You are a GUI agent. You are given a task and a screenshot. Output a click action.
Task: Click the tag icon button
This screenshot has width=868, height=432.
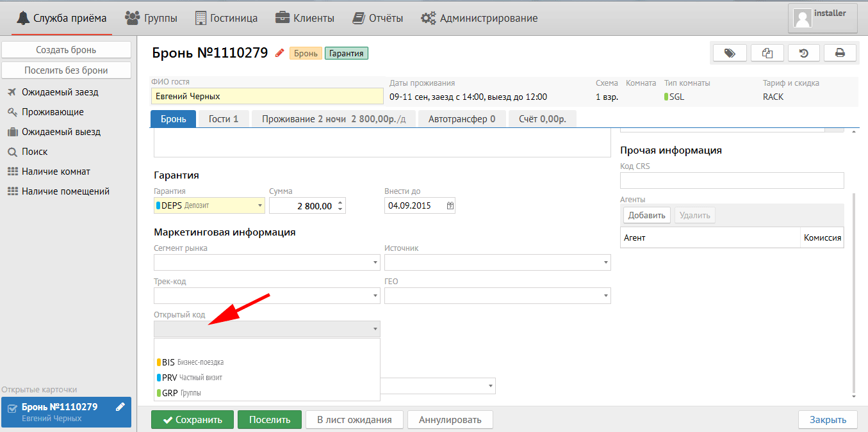click(x=729, y=53)
